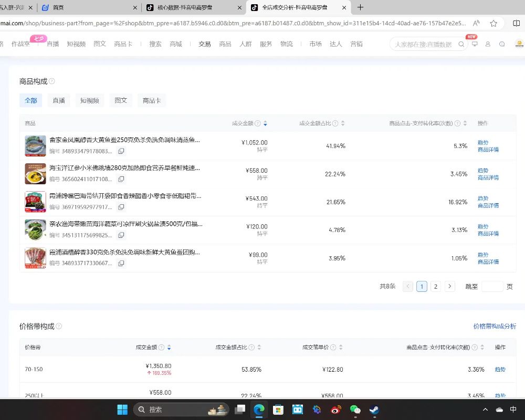
Task: Sort products by 成交金额占比 column
Action: click(x=343, y=123)
